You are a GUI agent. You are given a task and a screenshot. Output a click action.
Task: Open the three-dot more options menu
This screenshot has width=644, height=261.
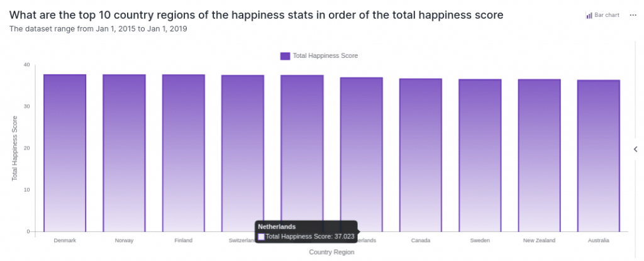coord(633,15)
